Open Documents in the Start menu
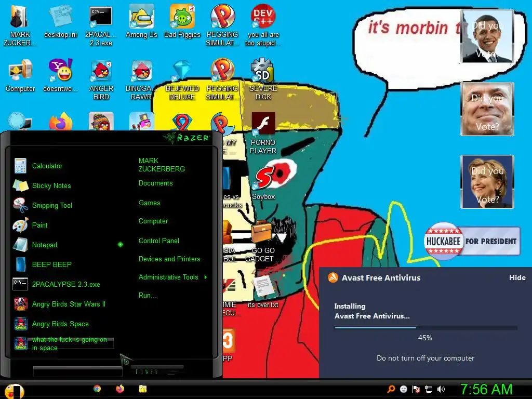This screenshot has width=532, height=399. pyautogui.click(x=156, y=183)
